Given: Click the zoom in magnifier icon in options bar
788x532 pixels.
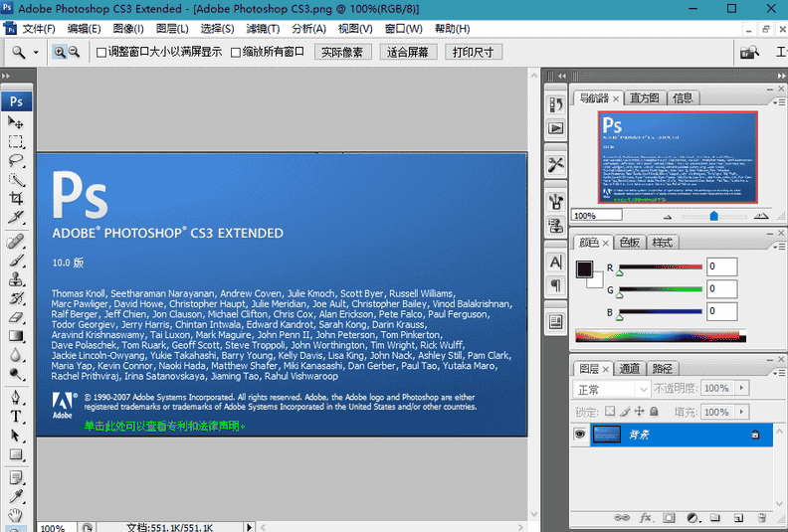Looking at the screenshot, I should (60, 52).
